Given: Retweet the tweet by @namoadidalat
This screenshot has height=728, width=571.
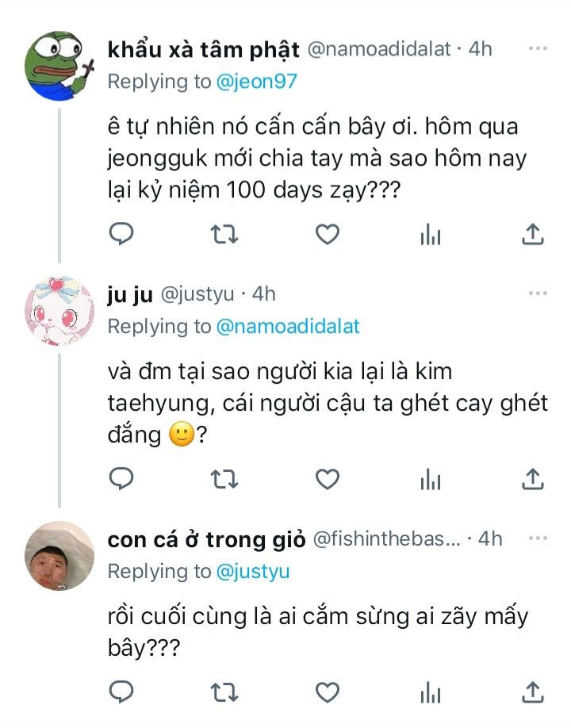Looking at the screenshot, I should 225,234.
